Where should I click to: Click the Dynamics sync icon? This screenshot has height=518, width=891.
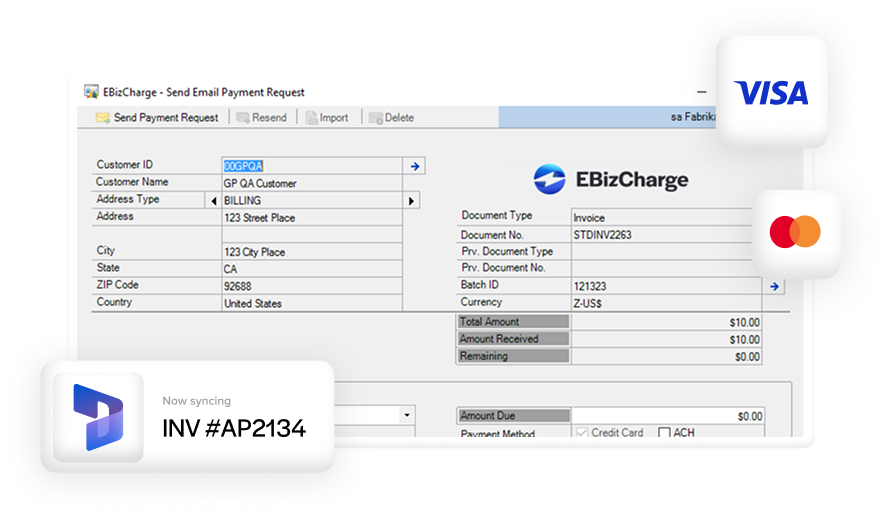tap(98, 417)
